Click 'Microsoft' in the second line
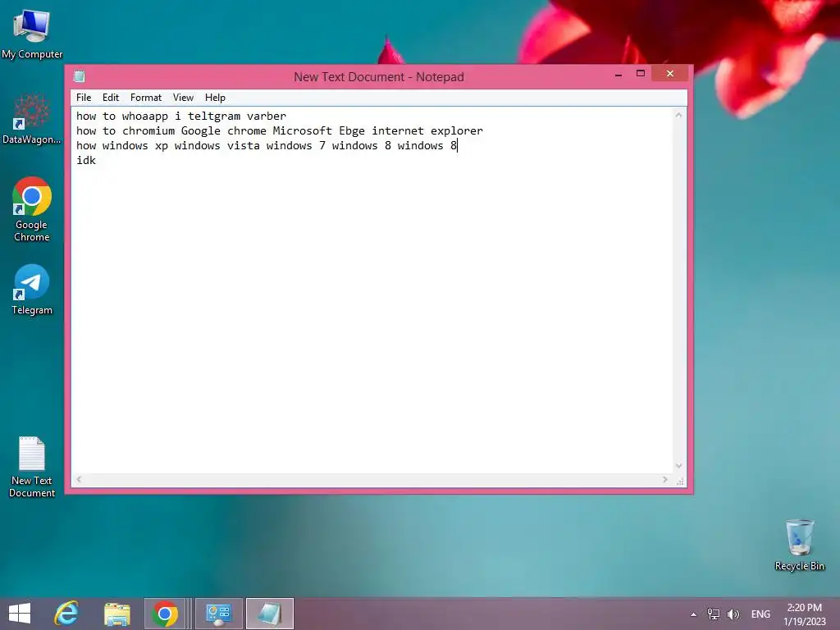 302,130
